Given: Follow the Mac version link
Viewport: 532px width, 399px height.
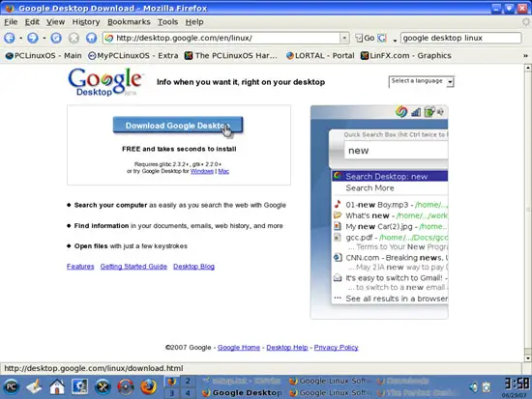Looking at the screenshot, I should tap(223, 171).
